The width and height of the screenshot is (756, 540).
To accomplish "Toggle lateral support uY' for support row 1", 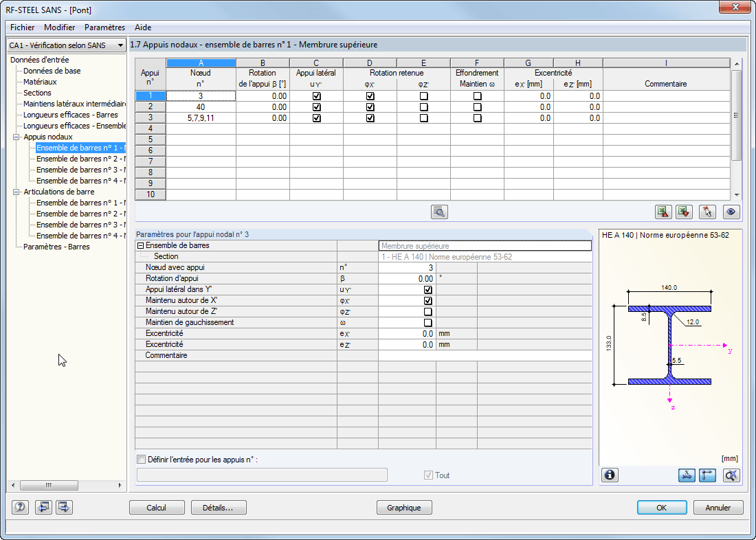I will pyautogui.click(x=316, y=96).
